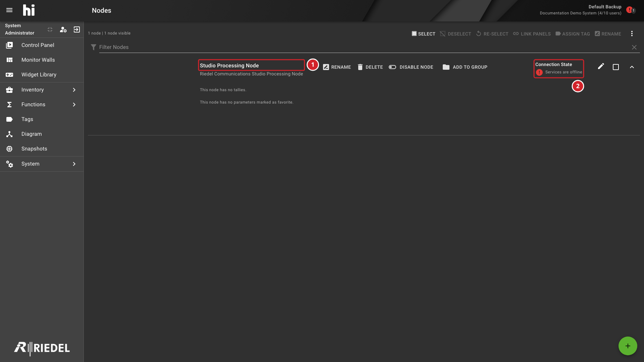Click the pencil edit icon for the node
Viewport: 644px width, 362px height.
point(601,66)
